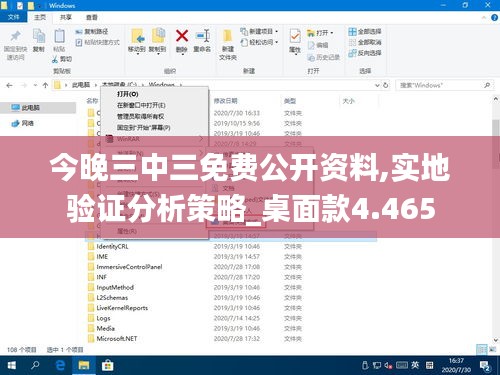The height and width of the screenshot is (375, 500).
Task: Sort by the Size (大小) column header
Action: (x=349, y=101)
